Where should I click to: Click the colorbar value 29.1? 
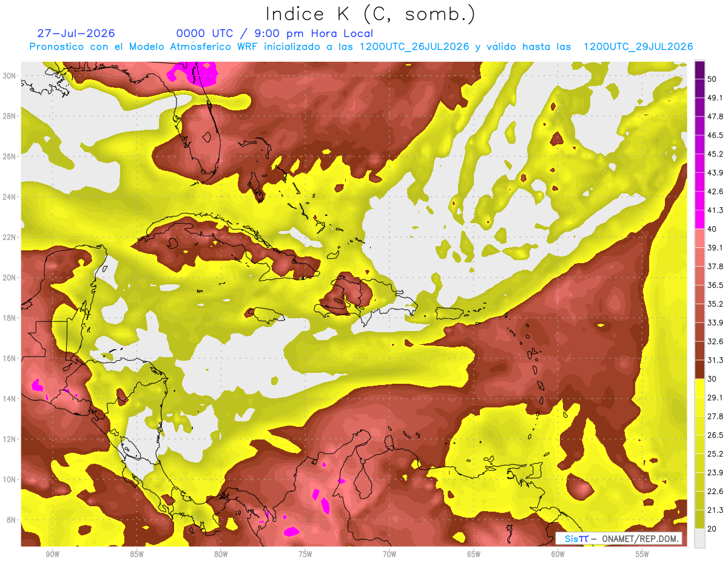[x=715, y=398]
